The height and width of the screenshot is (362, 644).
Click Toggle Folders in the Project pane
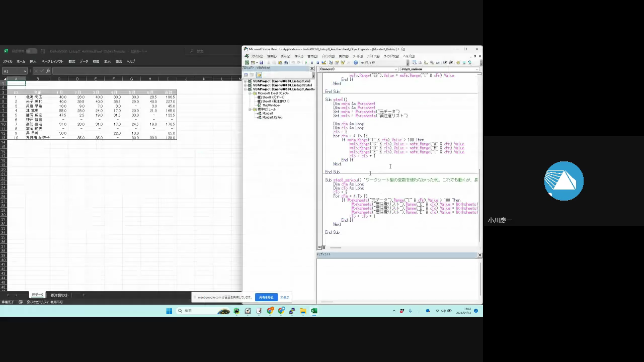tap(259, 75)
